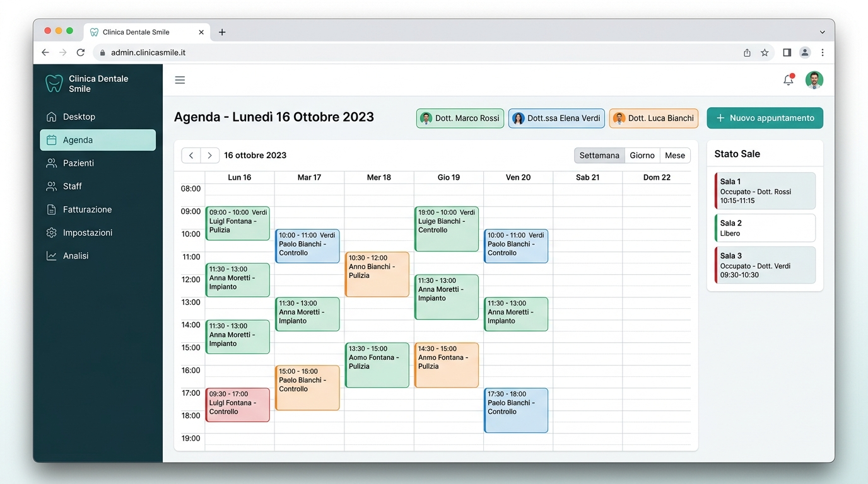The width and height of the screenshot is (868, 484).
Task: Open Friday 17:30 Paelo Bianchi Controllo
Action: point(516,410)
